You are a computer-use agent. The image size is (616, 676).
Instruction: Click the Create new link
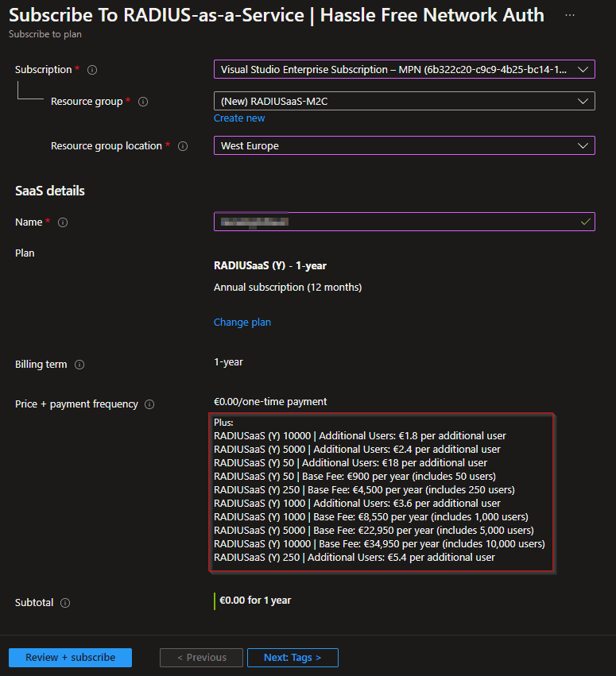click(x=239, y=118)
